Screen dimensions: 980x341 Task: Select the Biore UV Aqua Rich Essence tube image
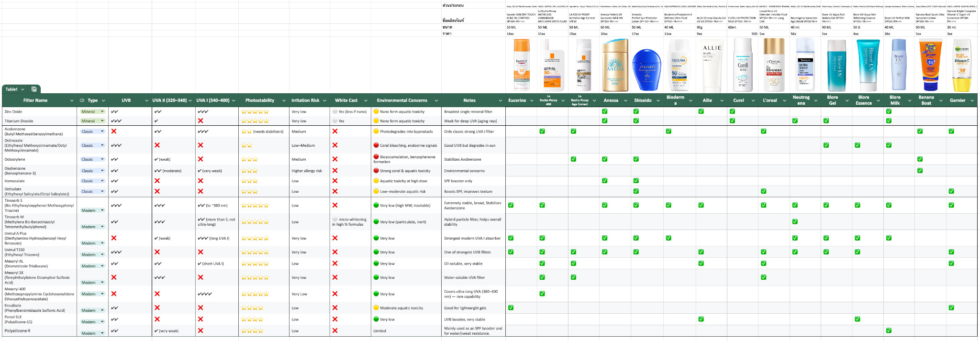point(868,66)
